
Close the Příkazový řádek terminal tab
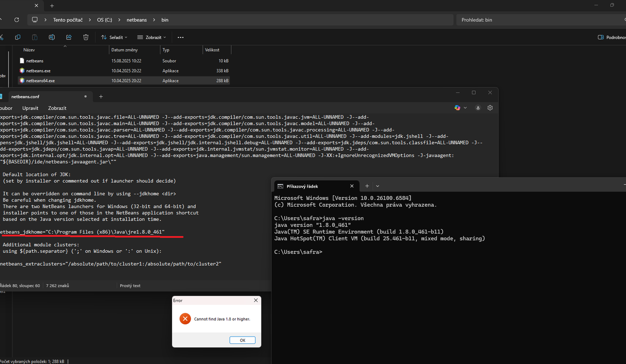click(352, 186)
